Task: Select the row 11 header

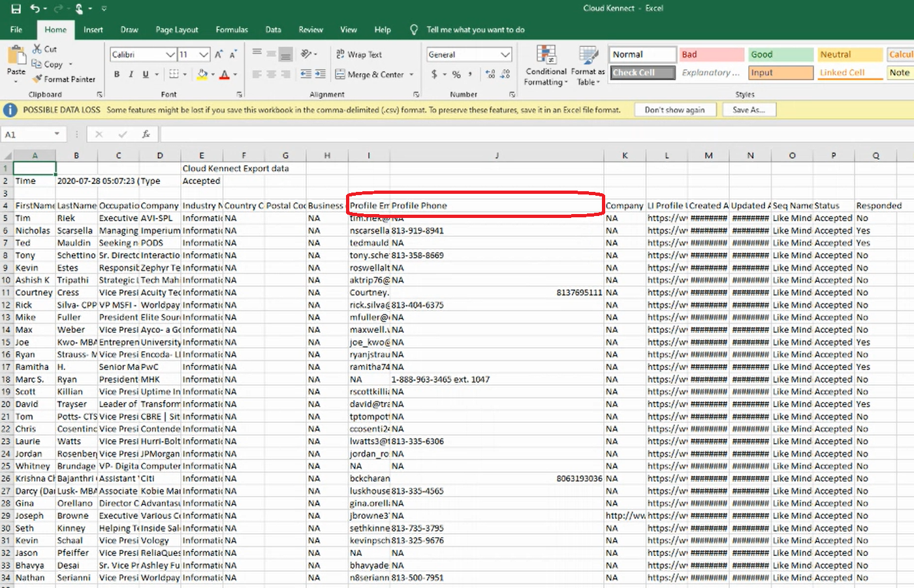Action: pos(6,292)
